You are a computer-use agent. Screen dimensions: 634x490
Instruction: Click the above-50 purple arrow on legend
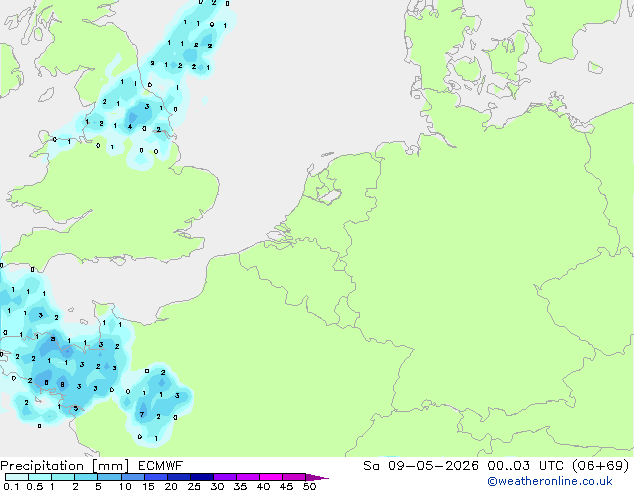point(317,478)
